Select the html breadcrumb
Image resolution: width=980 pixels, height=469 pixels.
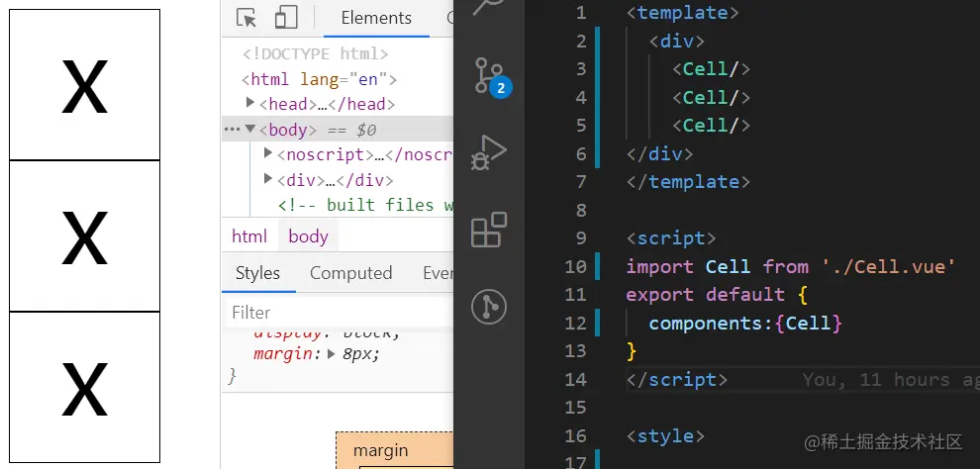click(x=249, y=236)
